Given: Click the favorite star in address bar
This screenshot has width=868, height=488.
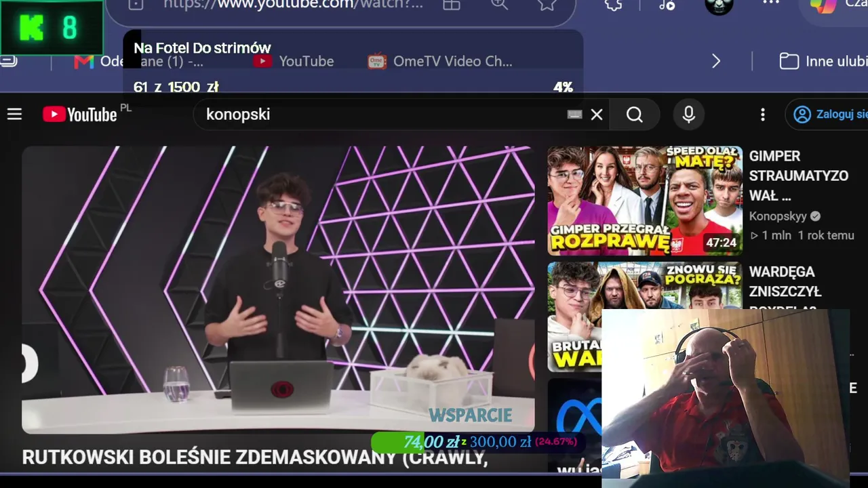Looking at the screenshot, I should [547, 5].
